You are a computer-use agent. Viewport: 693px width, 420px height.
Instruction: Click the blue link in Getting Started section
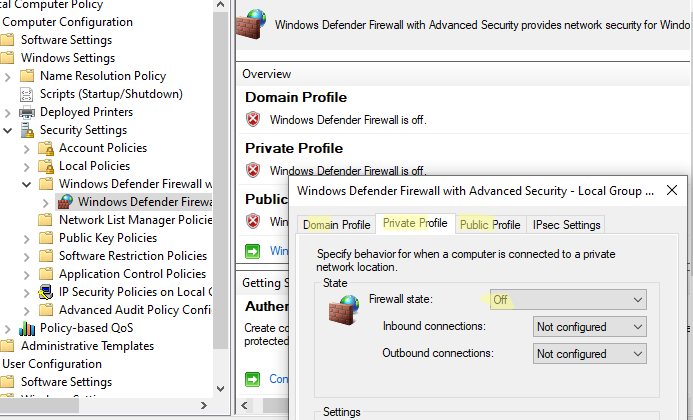[x=279, y=378]
